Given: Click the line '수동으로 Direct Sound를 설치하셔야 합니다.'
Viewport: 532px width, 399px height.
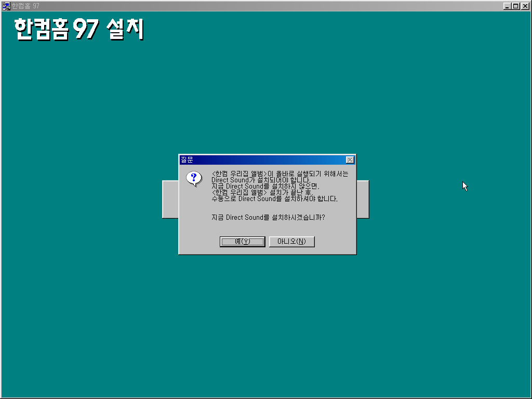Looking at the screenshot, I should point(274,199).
